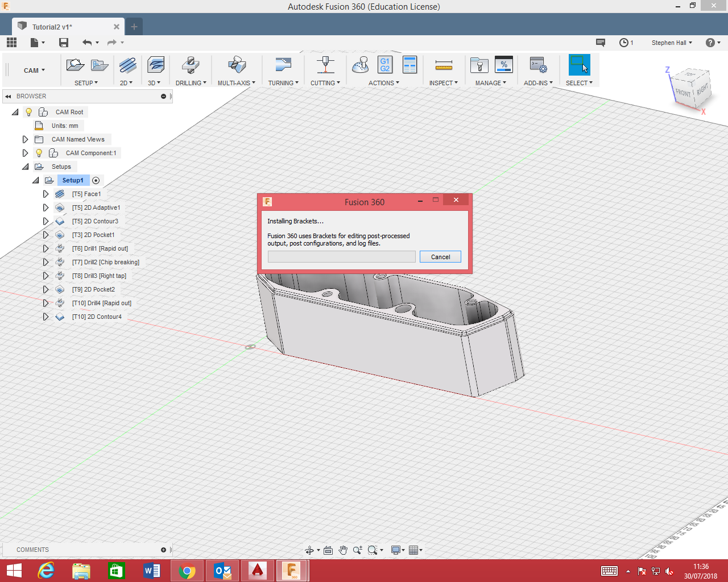This screenshot has height=582, width=728.
Task: Click the Simulate icon in Actions
Action: 361,65
